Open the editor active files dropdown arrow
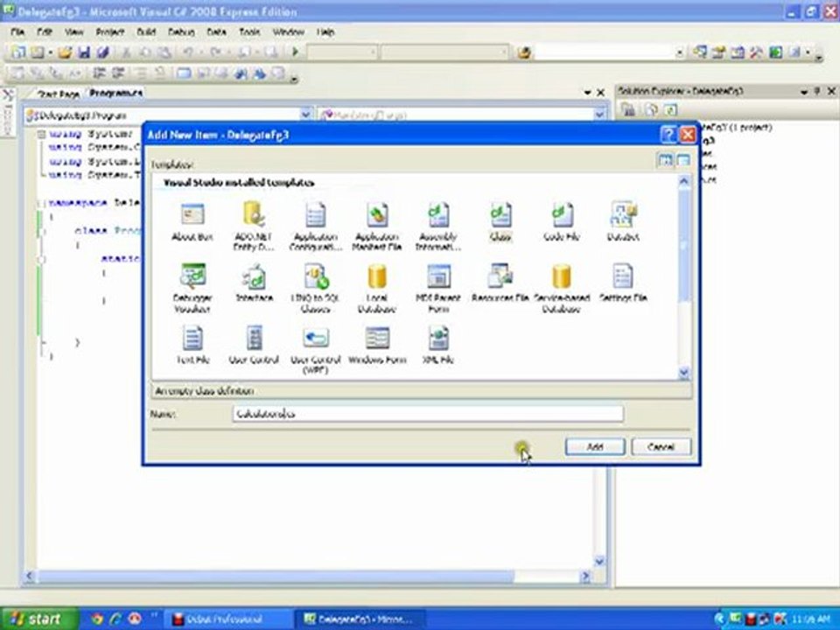 pos(588,93)
